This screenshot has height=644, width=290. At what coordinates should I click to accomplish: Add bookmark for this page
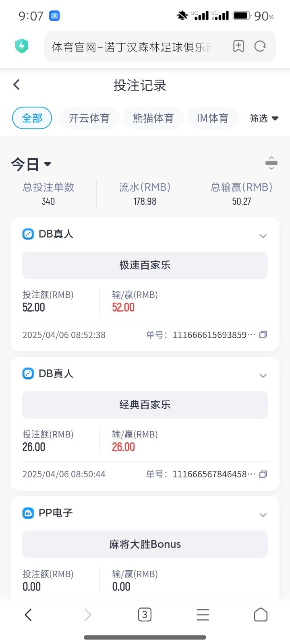pyautogui.click(x=238, y=46)
